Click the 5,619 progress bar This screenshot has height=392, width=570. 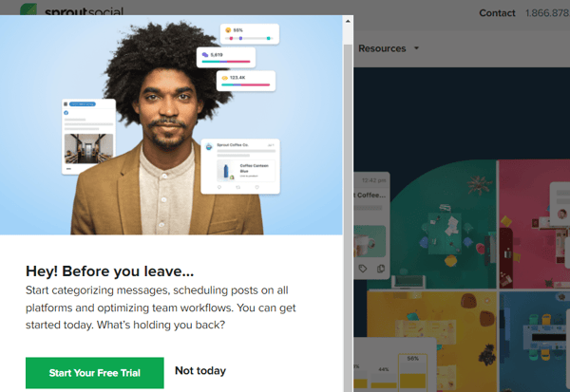click(x=226, y=62)
